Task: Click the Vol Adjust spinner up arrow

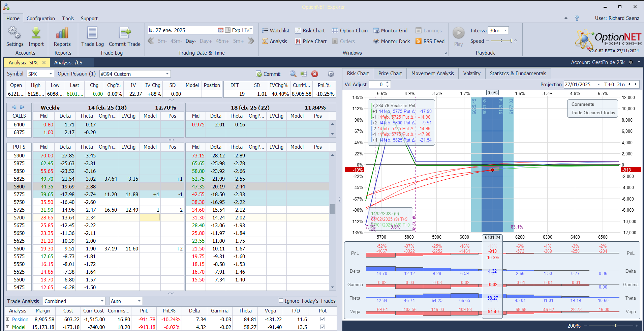Action: tap(388, 83)
